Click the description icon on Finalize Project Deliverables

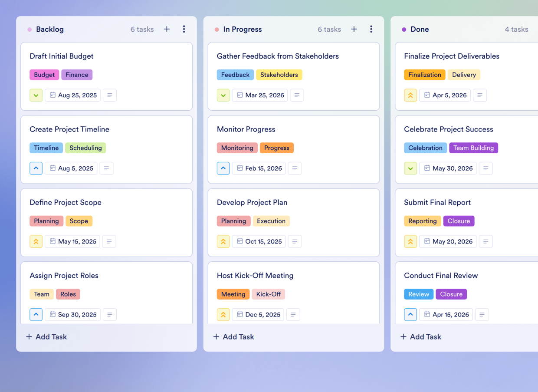pos(480,95)
